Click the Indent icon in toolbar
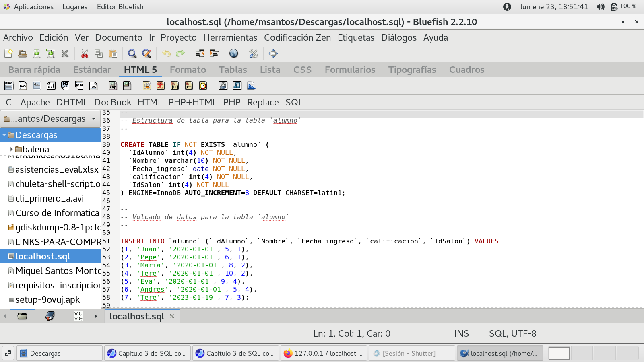Viewport: 644px width, 362px height. pyautogui.click(x=214, y=53)
